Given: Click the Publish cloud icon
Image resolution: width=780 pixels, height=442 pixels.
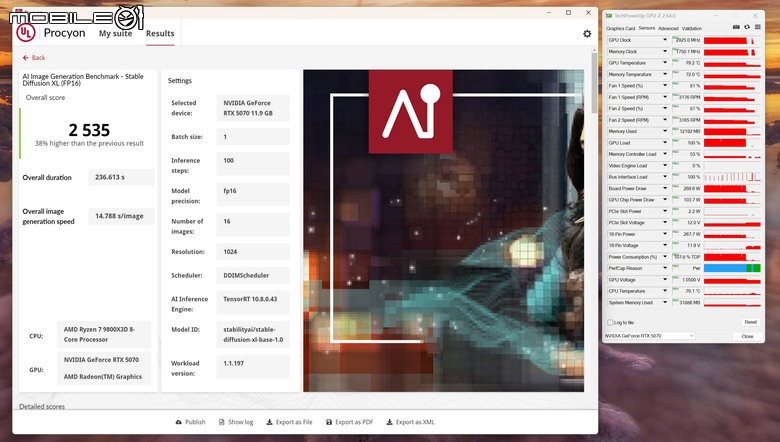Looking at the screenshot, I should click(x=179, y=422).
